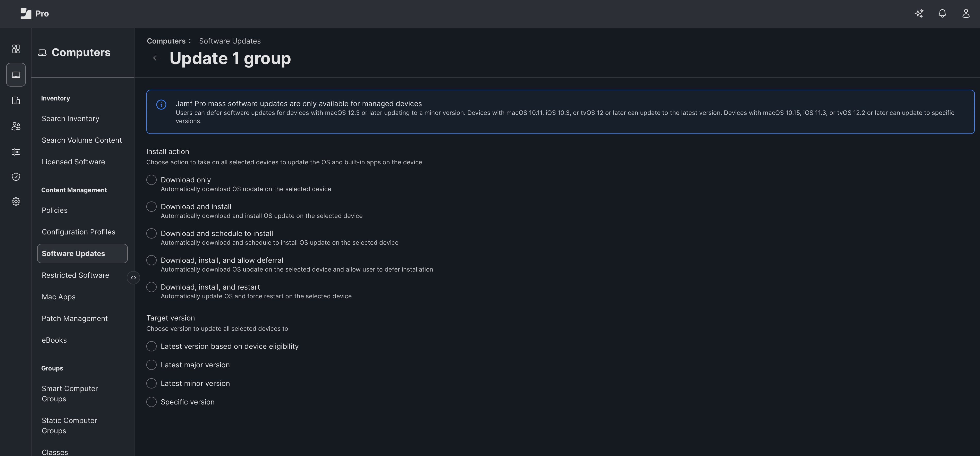The image size is (980, 456).
Task: Select the Latest major version option
Action: coord(151,364)
